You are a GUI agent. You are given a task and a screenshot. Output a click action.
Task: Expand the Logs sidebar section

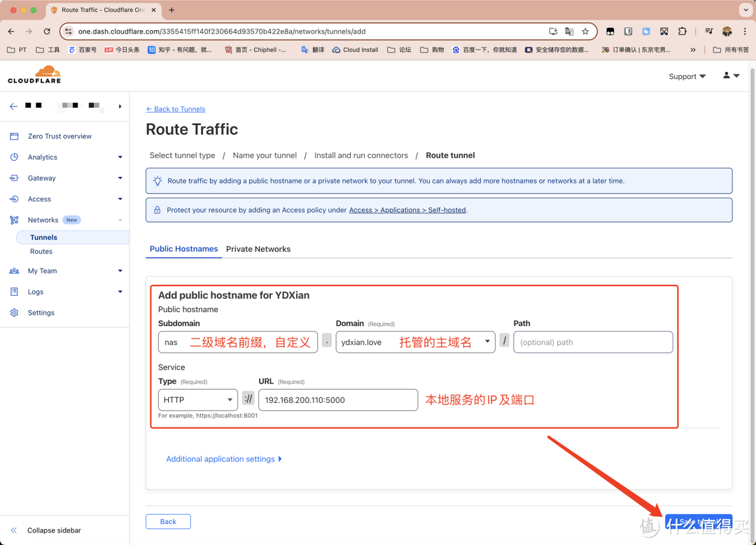[x=120, y=292]
